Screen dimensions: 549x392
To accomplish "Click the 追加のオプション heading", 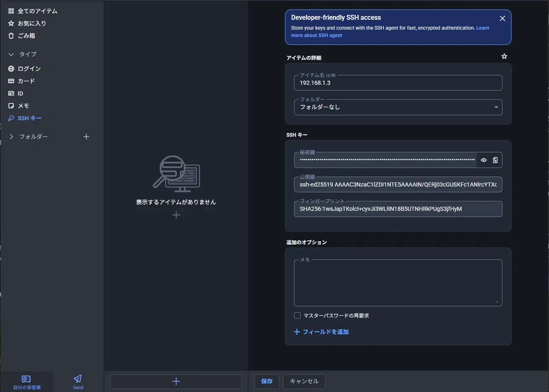I will (x=306, y=242).
